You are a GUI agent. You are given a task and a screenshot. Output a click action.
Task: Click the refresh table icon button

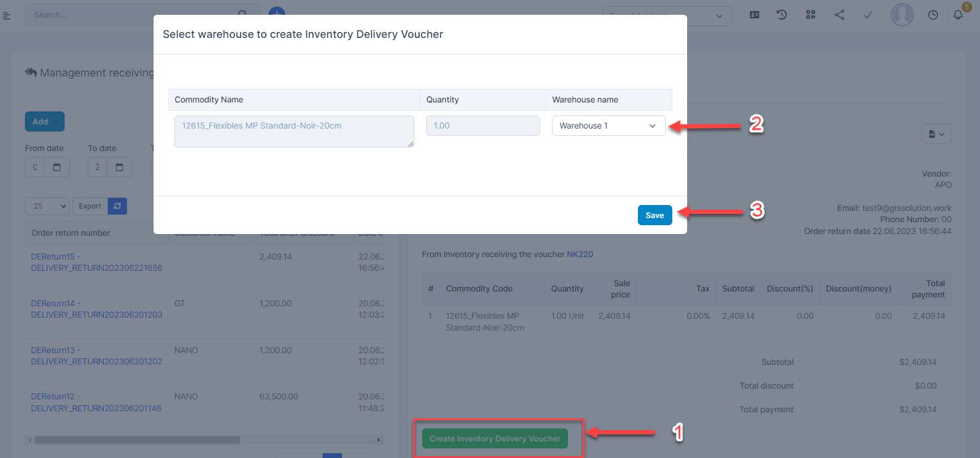tap(117, 206)
